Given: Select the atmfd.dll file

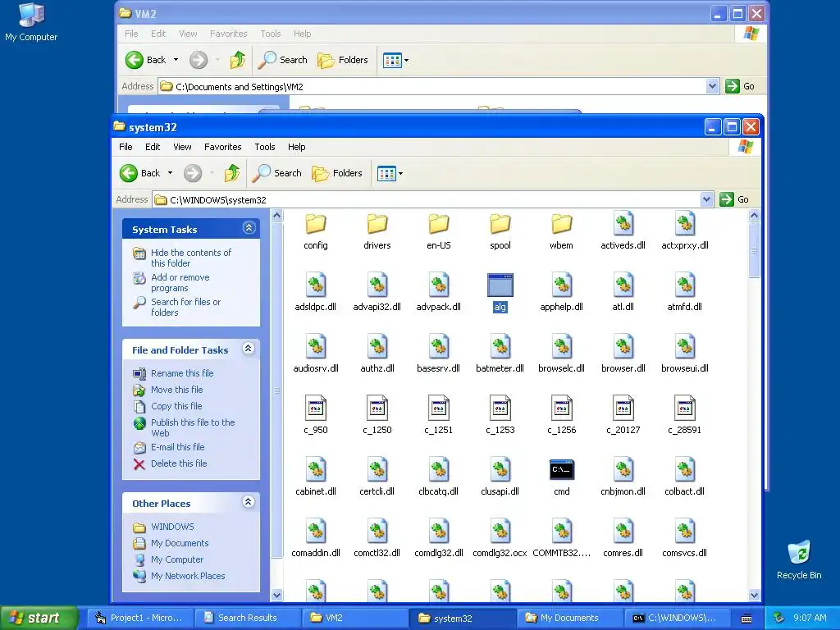Looking at the screenshot, I should coord(685,292).
